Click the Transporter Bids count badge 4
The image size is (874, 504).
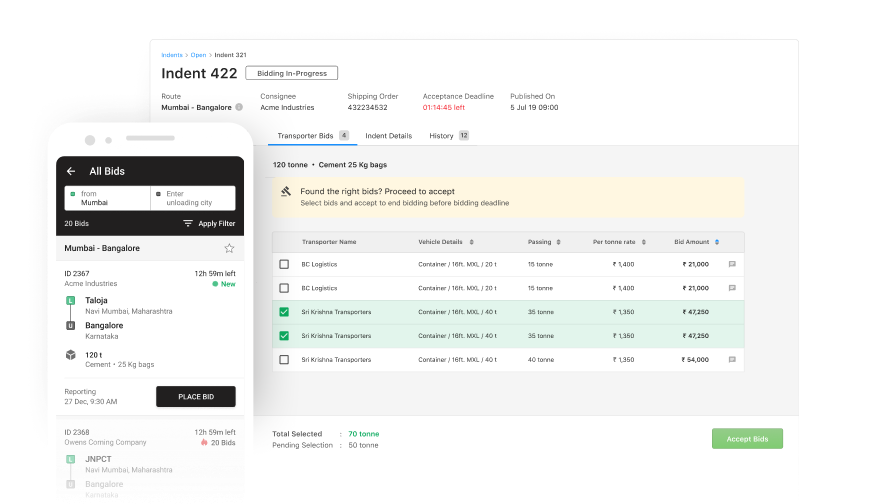[x=344, y=135]
